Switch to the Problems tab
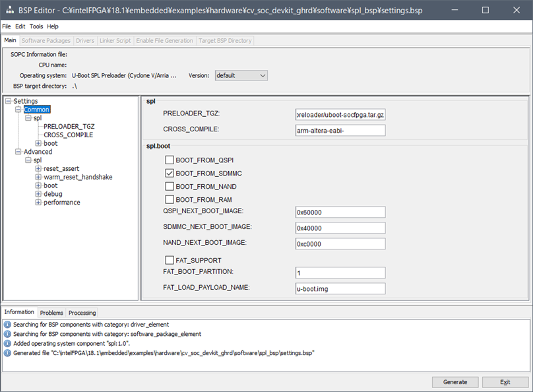Viewport: 533px width, 392px height. (x=51, y=312)
